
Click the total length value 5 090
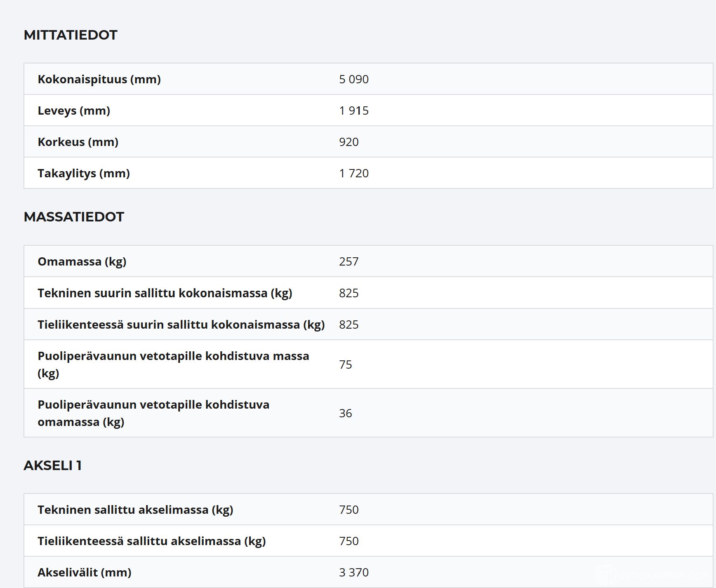coord(353,79)
